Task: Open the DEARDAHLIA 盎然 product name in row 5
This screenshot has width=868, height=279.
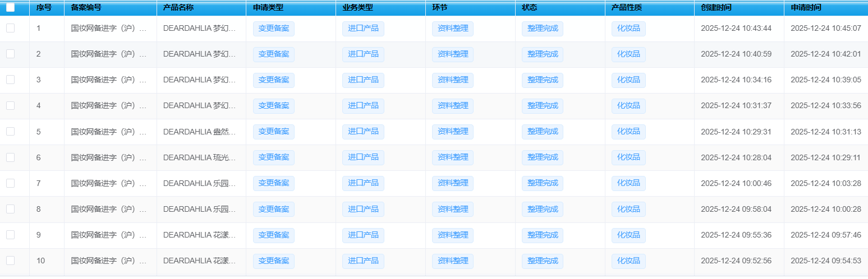Action: [x=200, y=132]
